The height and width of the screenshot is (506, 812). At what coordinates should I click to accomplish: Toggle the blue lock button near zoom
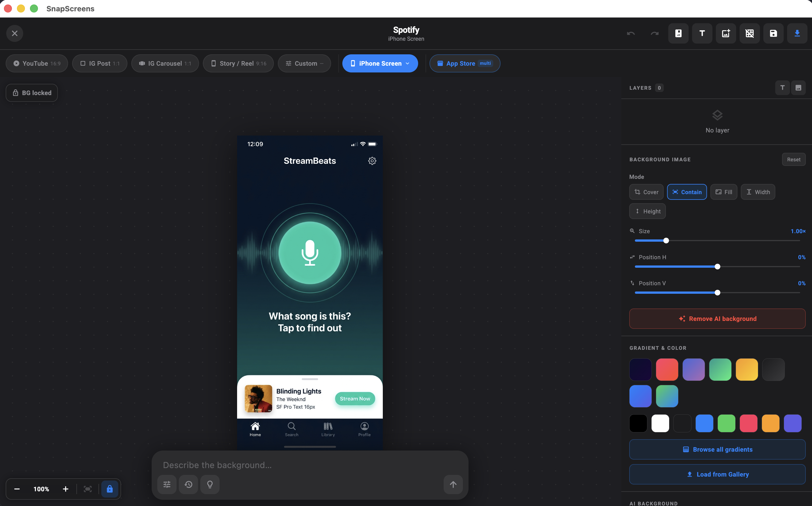[x=110, y=489]
